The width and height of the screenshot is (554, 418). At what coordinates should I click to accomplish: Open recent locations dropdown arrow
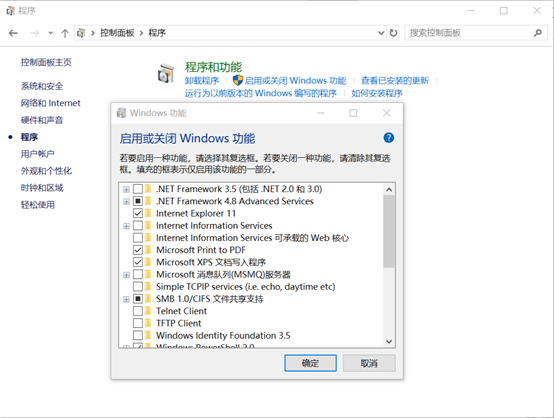pyautogui.click(x=51, y=33)
